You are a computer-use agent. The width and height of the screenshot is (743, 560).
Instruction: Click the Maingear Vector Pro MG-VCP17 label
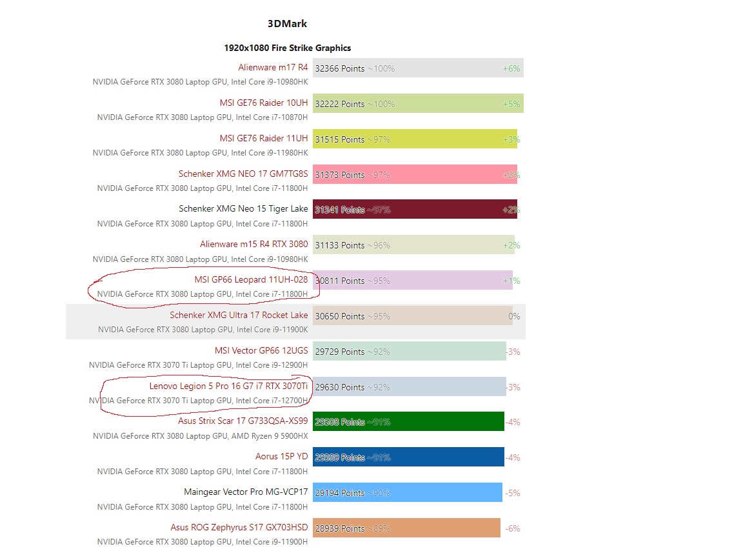(x=246, y=492)
